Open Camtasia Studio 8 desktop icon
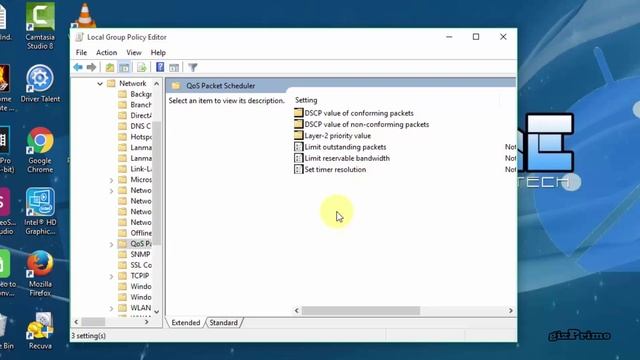 coord(40,26)
